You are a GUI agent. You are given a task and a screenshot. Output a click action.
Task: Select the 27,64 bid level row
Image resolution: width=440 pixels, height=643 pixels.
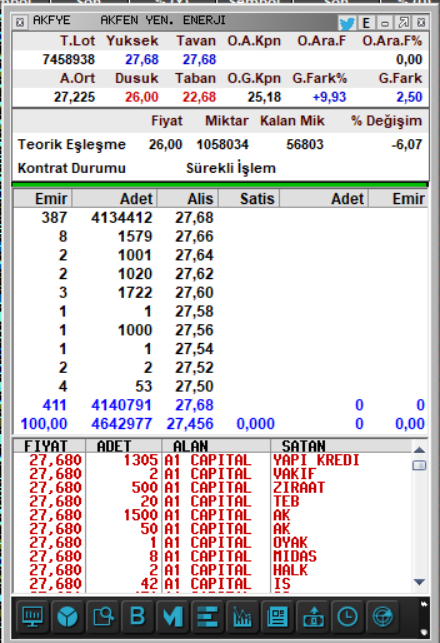tap(221, 255)
